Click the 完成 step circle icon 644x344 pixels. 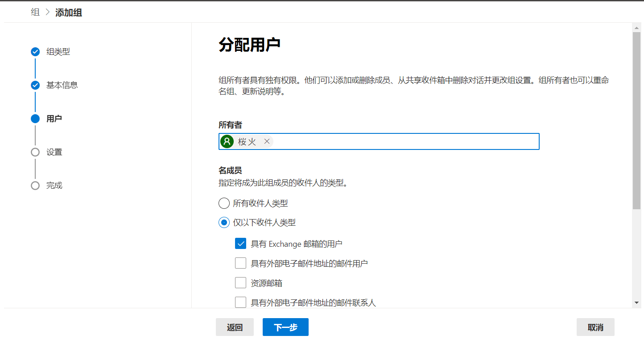click(35, 186)
